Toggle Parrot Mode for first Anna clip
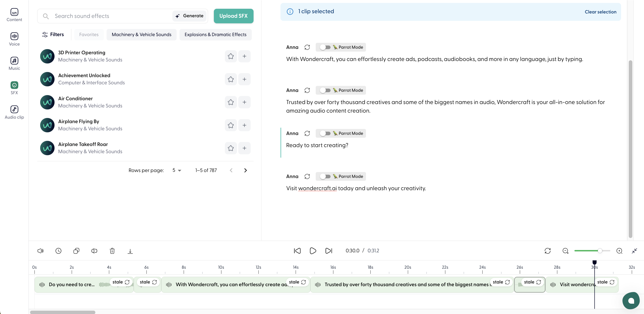 325,47
